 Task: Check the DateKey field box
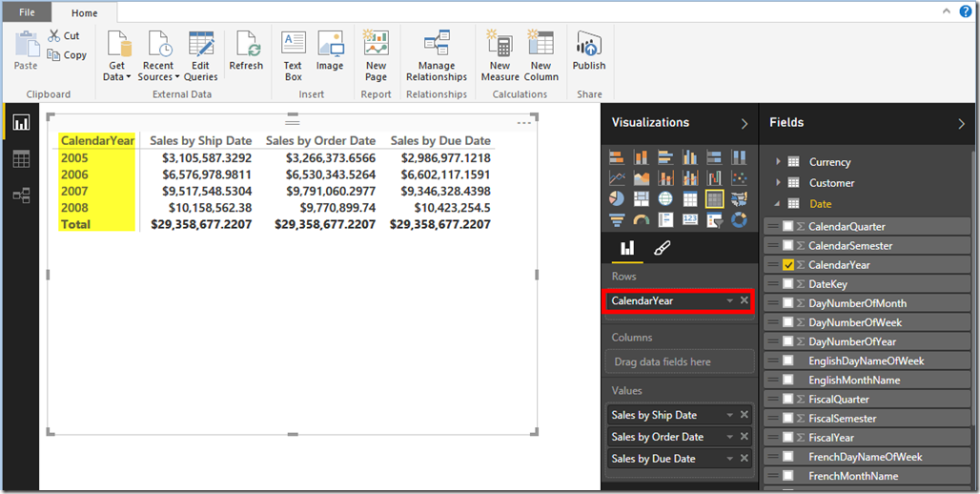click(788, 284)
